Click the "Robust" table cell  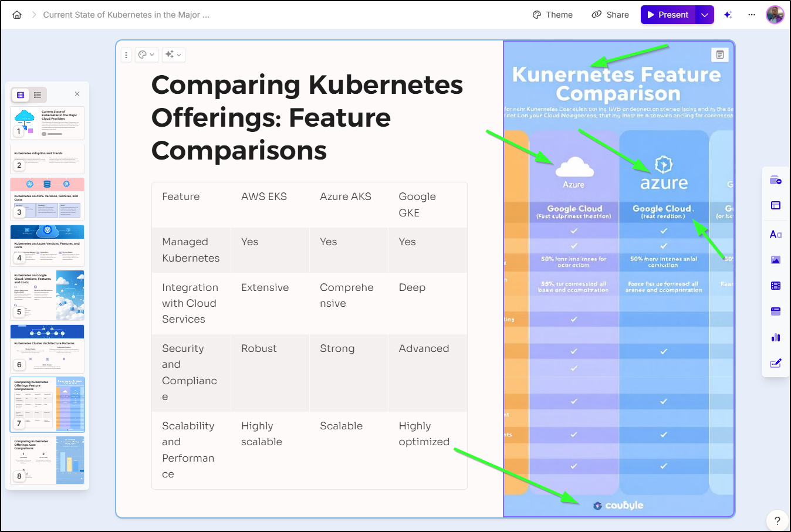[x=270, y=372]
